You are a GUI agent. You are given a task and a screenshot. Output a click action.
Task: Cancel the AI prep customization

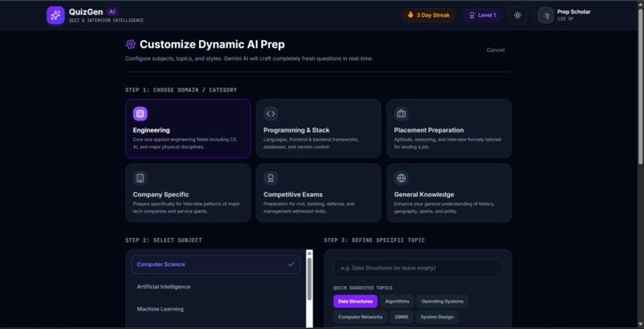pos(495,50)
